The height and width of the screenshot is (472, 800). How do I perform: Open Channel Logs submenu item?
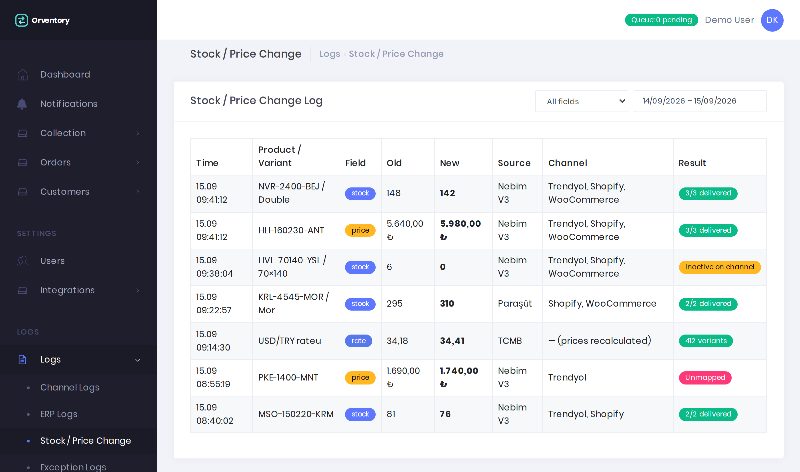70,388
